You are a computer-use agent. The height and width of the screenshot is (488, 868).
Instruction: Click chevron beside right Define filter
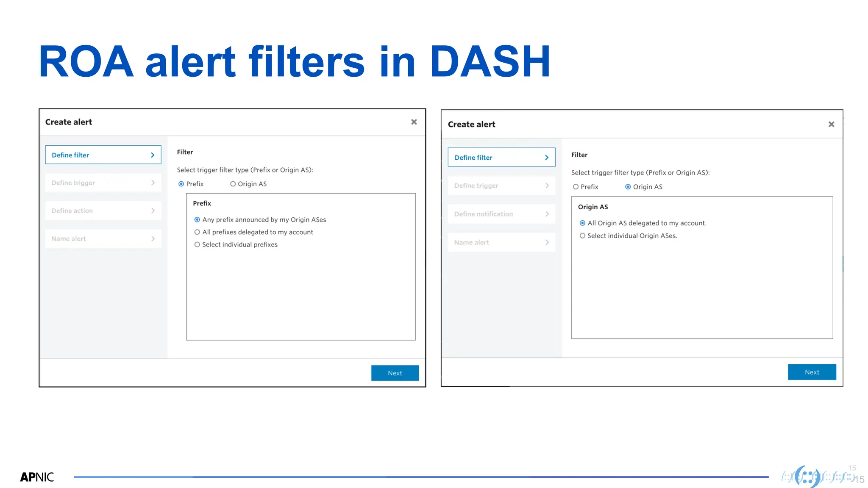tap(547, 158)
